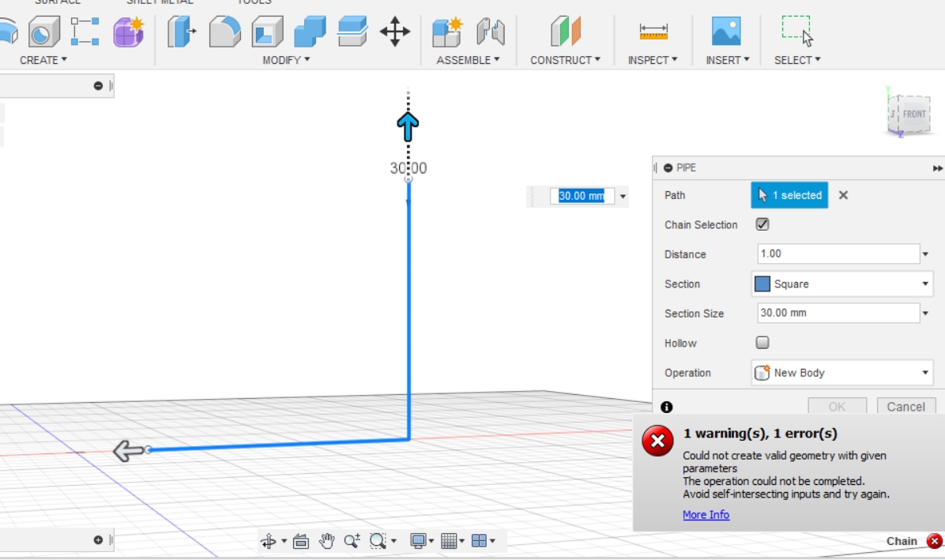945x560 pixels.
Task: Open the Viewports layout icon
Action: tap(479, 541)
